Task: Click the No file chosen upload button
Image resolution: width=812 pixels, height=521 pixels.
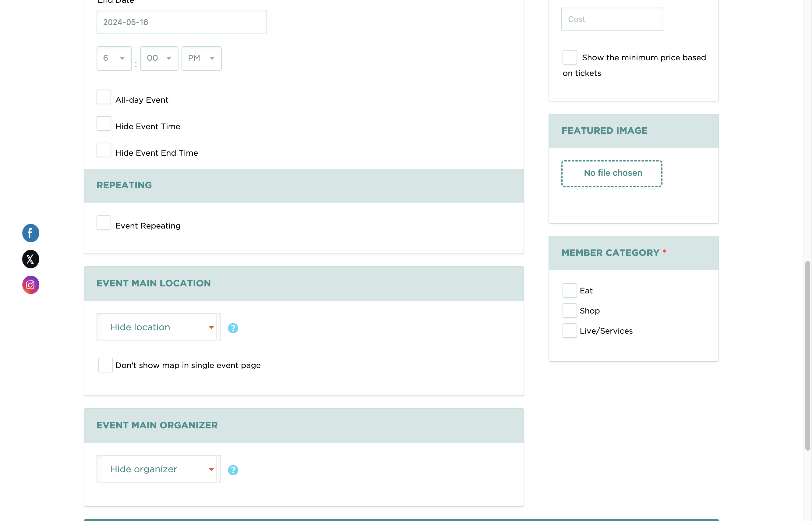Action: [612, 174]
